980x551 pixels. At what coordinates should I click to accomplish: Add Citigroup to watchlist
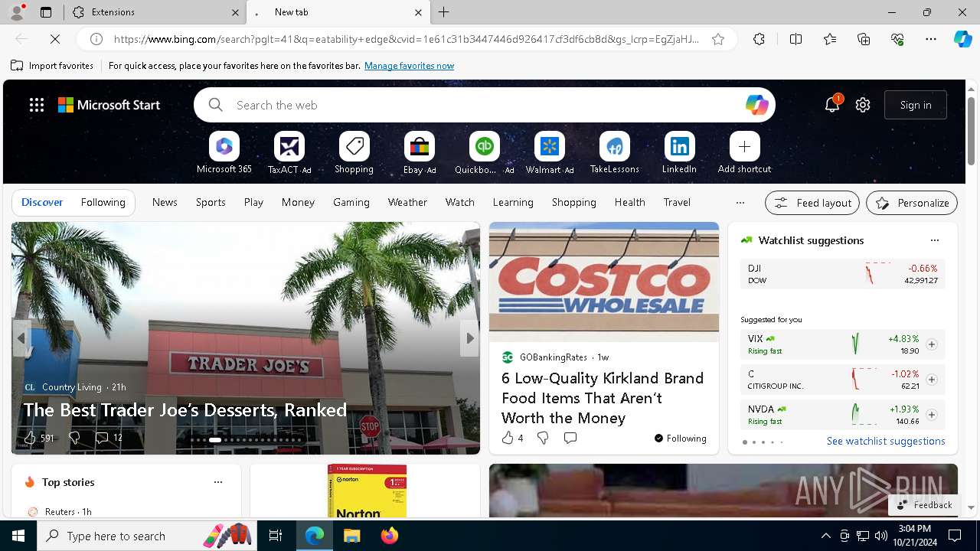click(931, 380)
